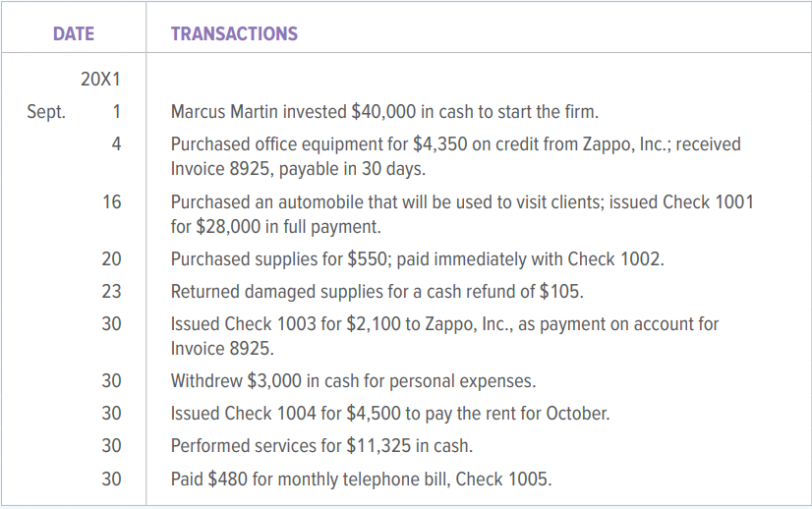
Task: Click the DATE column header
Action: (74, 33)
